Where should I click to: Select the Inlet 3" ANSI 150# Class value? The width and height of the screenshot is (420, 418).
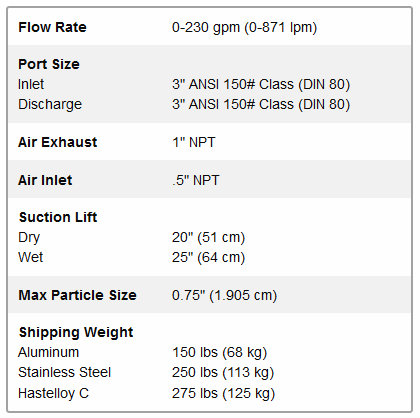(x=261, y=84)
